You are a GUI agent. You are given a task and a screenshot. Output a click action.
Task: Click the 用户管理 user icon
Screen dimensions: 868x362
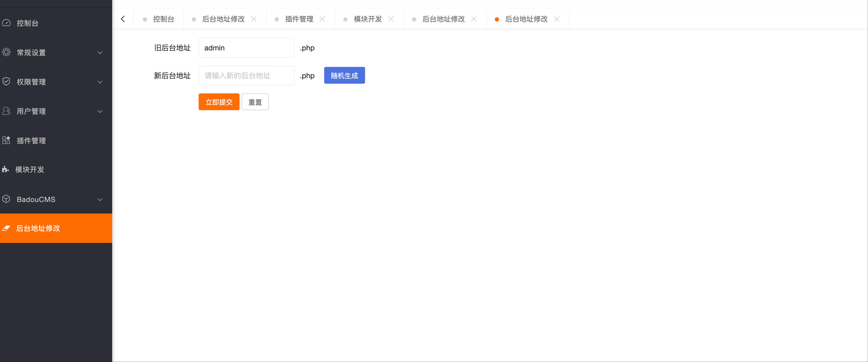(x=7, y=111)
